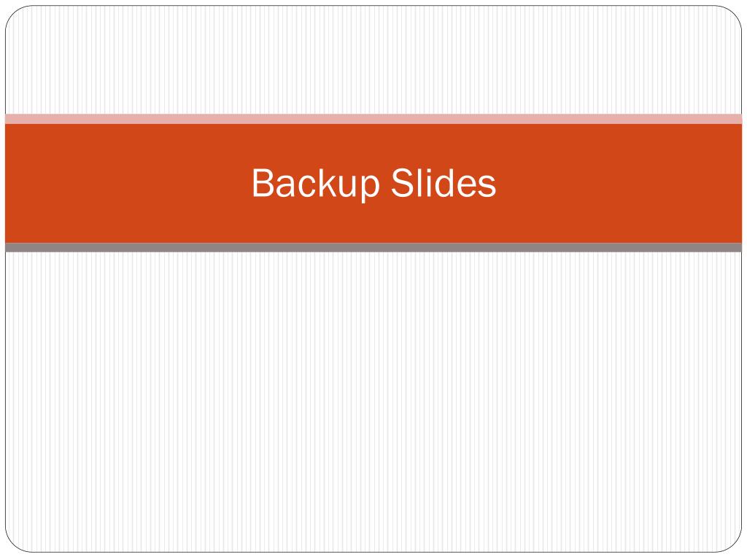This screenshot has width=747, height=560.
Task: Click the letter k in "Backup"
Action: [326, 182]
